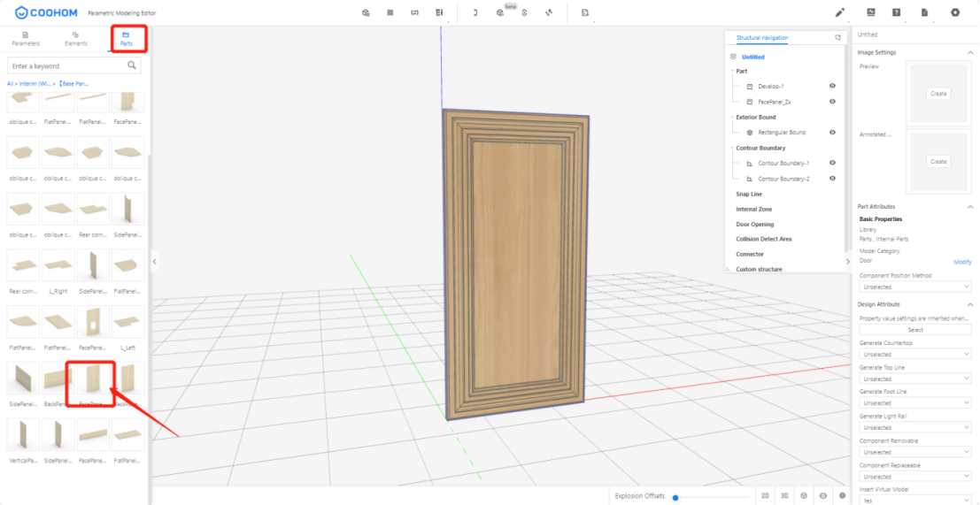
Task: Click the pop-out icon in Structural navigation header
Action: [x=837, y=37]
